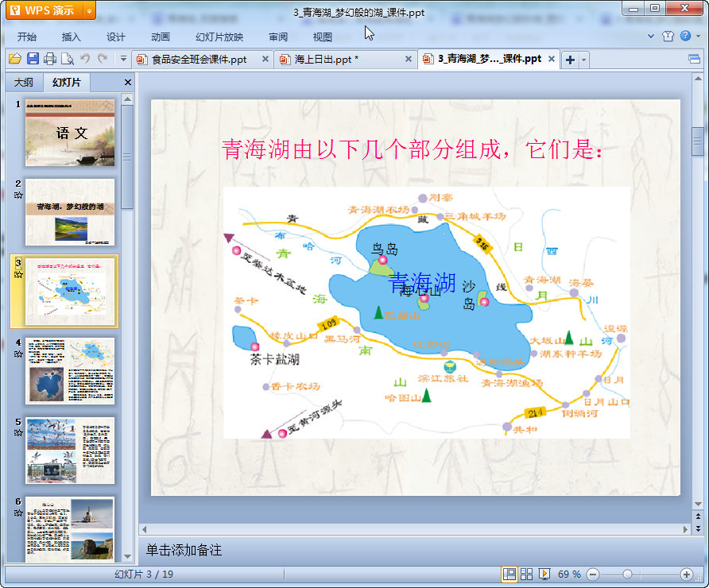Viewport: 709px width, 588px height.
Task: Open the 幻灯片放映 ribbon tab
Action: (x=219, y=37)
